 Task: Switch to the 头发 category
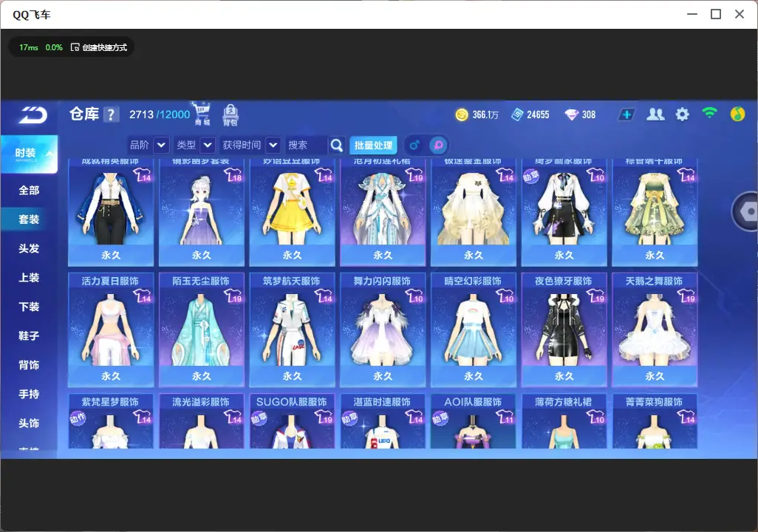pos(29,248)
